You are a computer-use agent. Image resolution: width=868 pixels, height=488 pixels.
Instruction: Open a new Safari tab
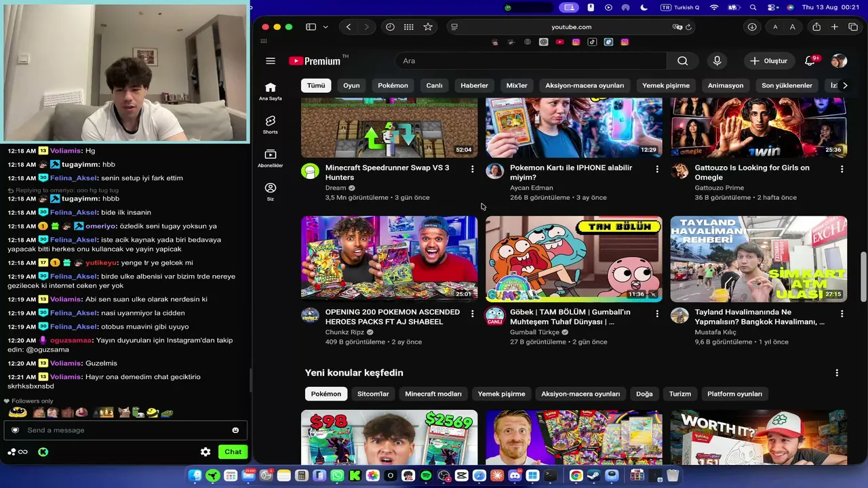coord(835,27)
